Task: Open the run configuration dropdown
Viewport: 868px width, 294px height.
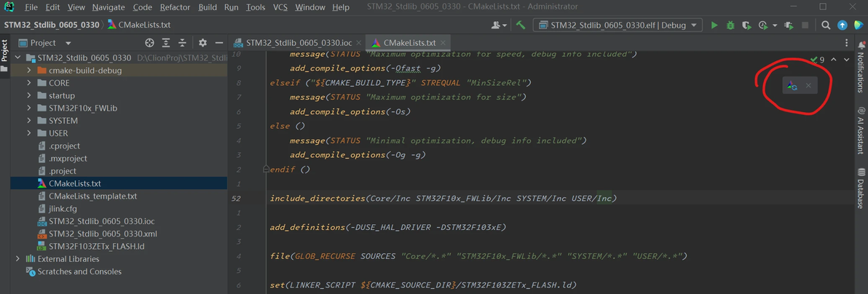Action: coord(618,25)
